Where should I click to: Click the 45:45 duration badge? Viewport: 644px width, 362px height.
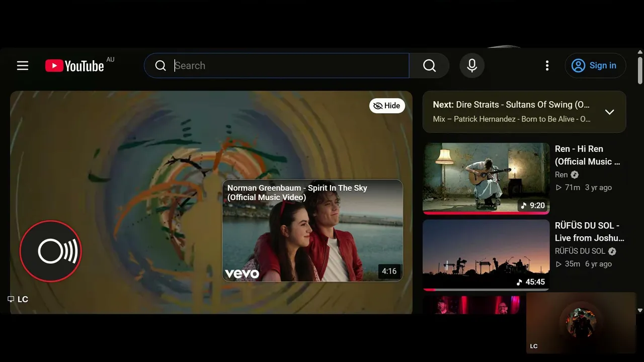[531, 282]
